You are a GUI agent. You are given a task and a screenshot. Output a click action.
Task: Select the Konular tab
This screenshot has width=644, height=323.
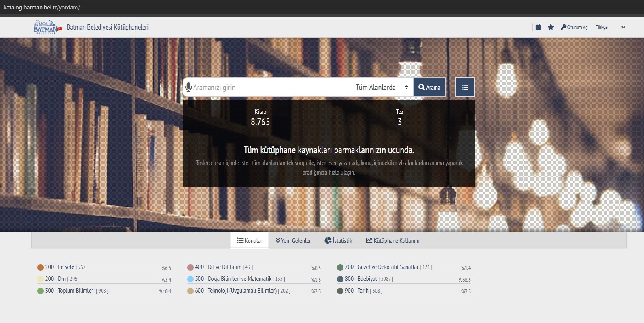[249, 240]
